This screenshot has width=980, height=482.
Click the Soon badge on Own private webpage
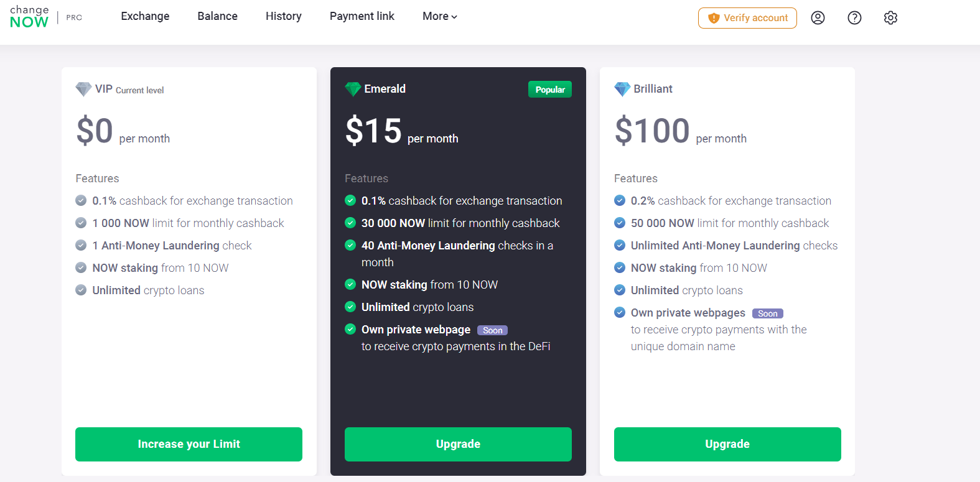(x=492, y=330)
